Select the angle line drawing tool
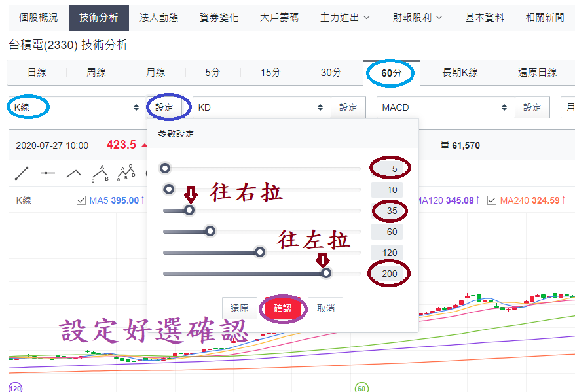This screenshot has width=575, height=392. click(x=74, y=173)
